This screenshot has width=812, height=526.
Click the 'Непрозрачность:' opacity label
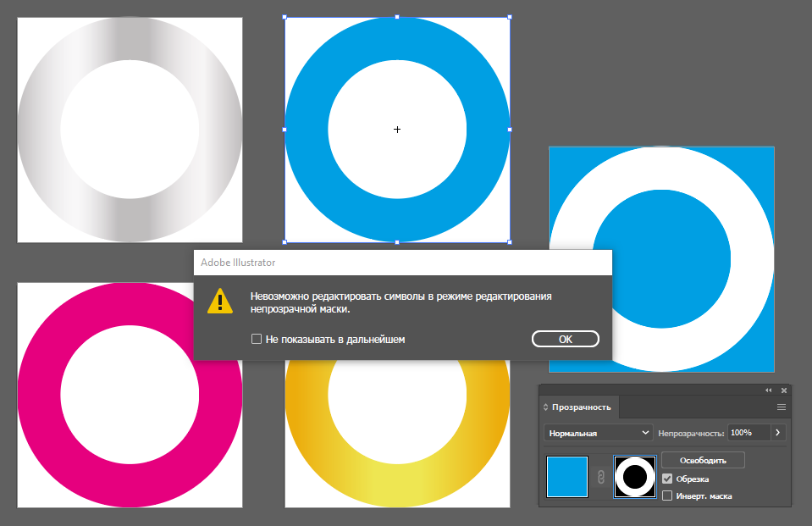click(x=691, y=433)
